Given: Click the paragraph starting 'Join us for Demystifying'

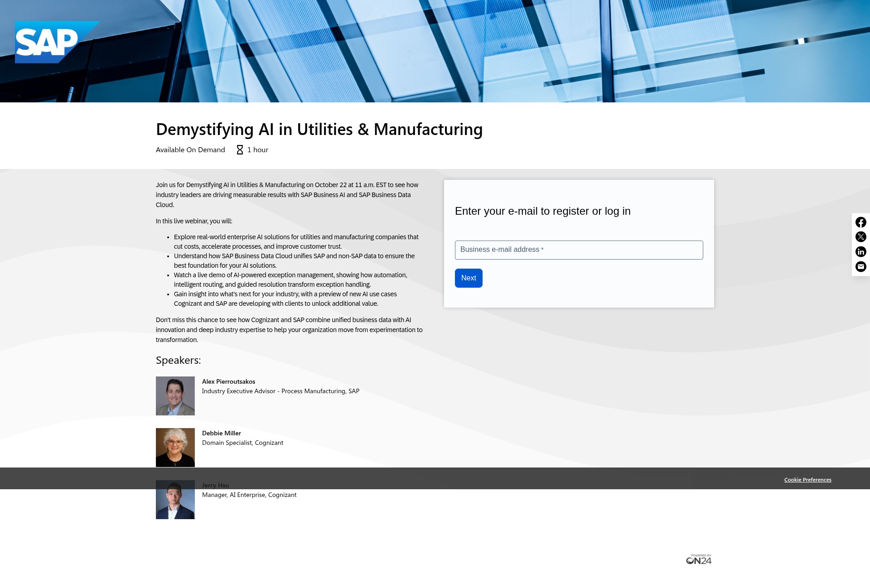Looking at the screenshot, I should pyautogui.click(x=287, y=195).
